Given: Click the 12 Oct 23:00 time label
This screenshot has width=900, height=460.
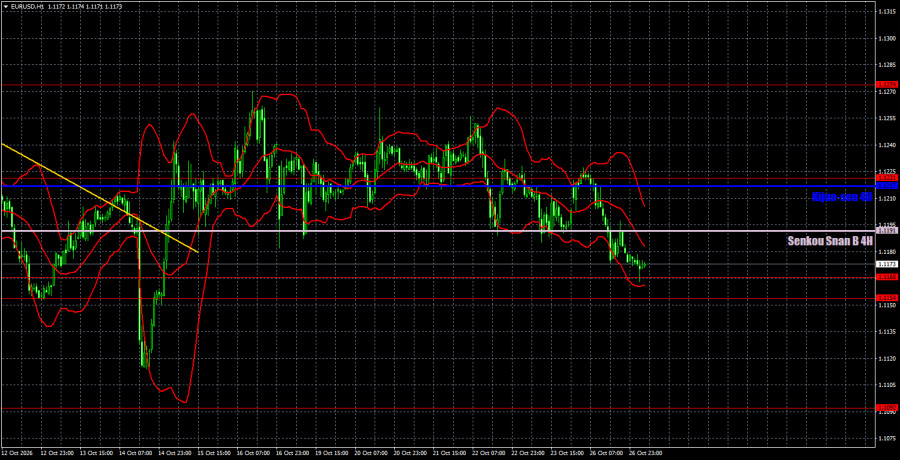Looking at the screenshot, I should click(56, 453).
